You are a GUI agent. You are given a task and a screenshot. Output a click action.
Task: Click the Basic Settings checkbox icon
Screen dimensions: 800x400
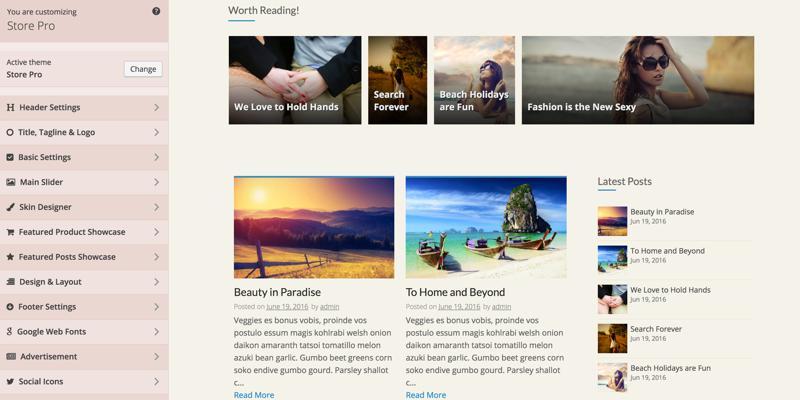click(10, 158)
